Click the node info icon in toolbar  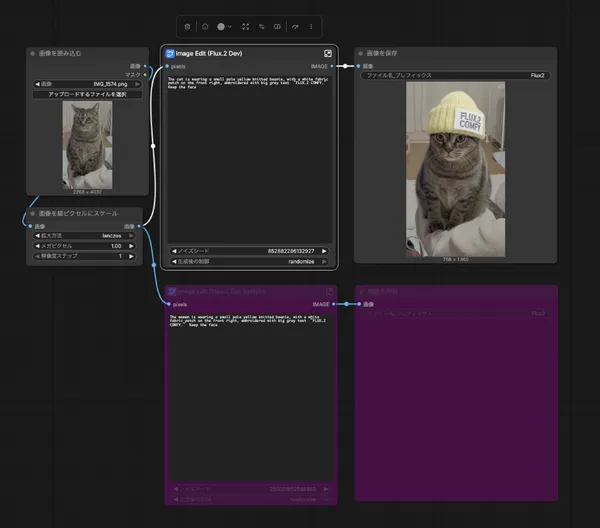[x=206, y=26]
